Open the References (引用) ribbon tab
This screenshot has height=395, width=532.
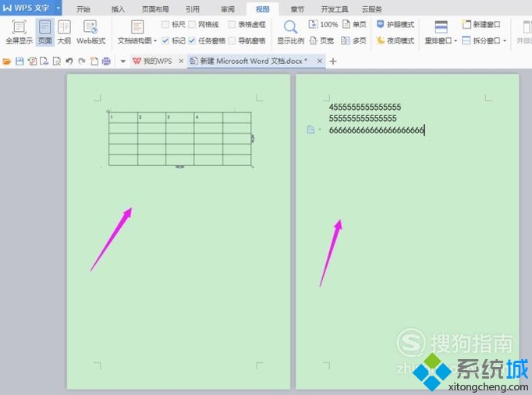(193, 9)
